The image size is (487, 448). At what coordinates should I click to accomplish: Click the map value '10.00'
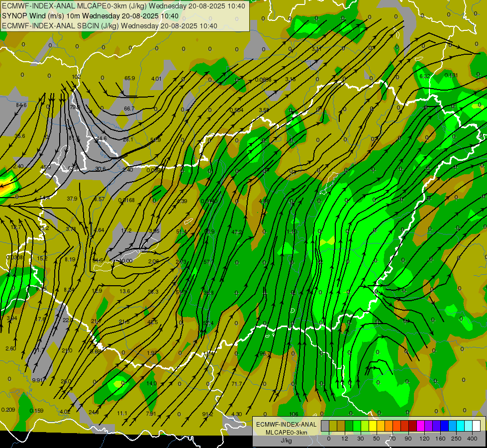click(x=126, y=261)
